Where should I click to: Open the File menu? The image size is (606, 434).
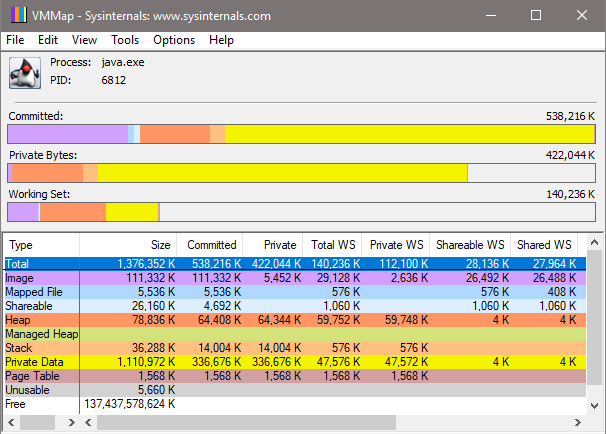pos(15,40)
